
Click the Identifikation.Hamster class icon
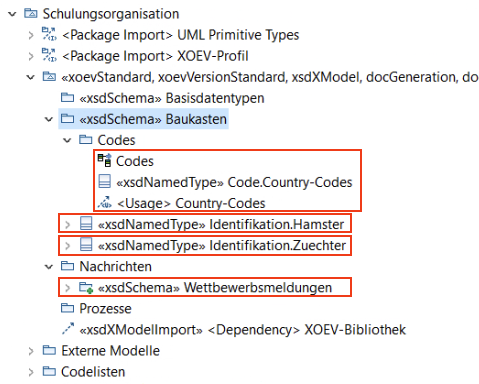(x=86, y=224)
